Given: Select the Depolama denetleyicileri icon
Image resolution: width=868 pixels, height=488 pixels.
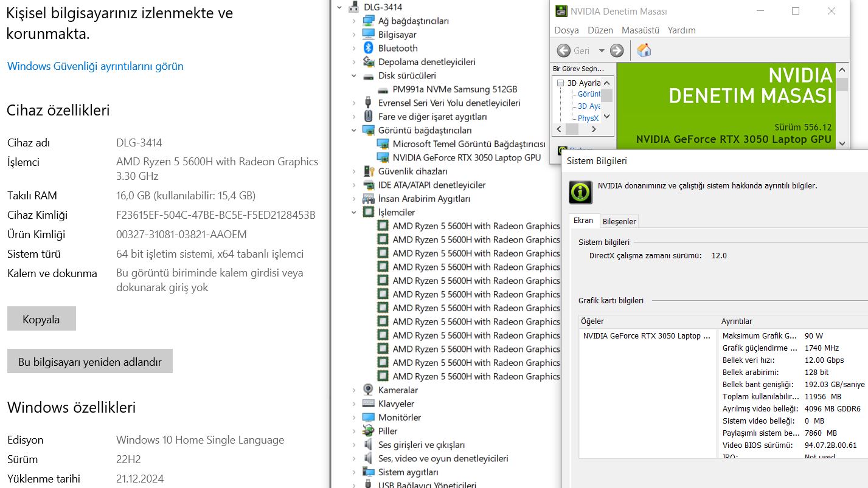Looking at the screenshot, I should tap(368, 61).
